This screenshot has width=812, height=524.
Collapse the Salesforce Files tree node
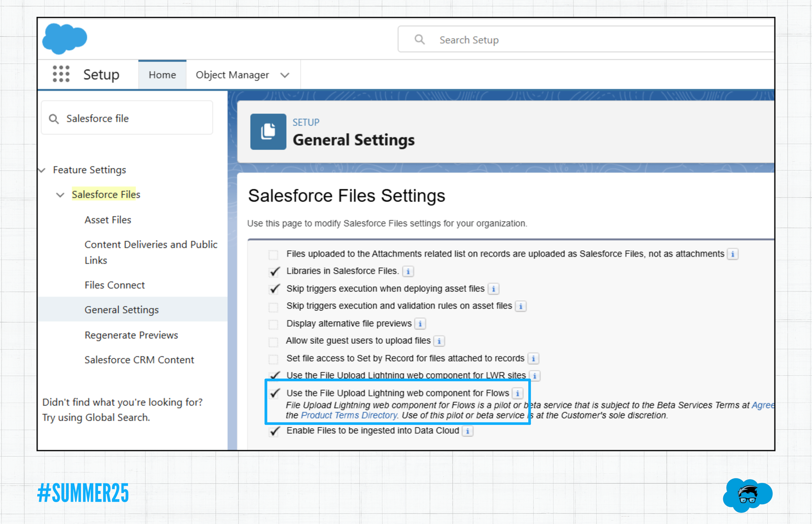[x=60, y=195]
